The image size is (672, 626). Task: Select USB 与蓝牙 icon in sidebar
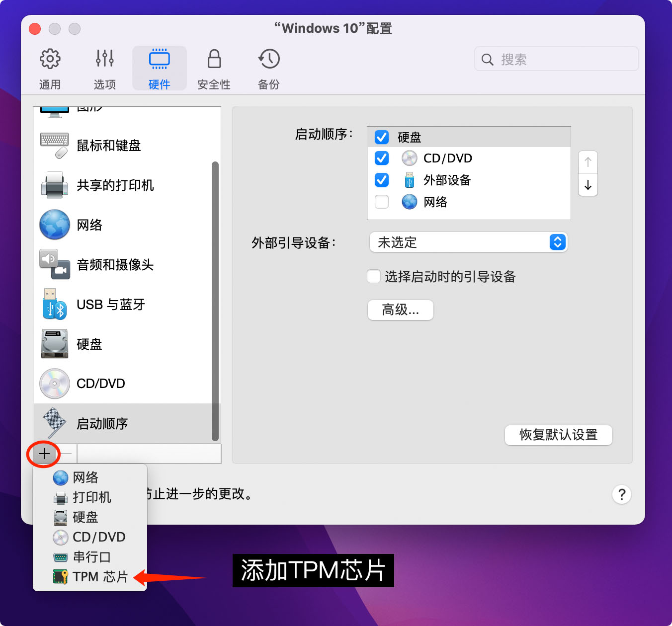click(x=55, y=304)
